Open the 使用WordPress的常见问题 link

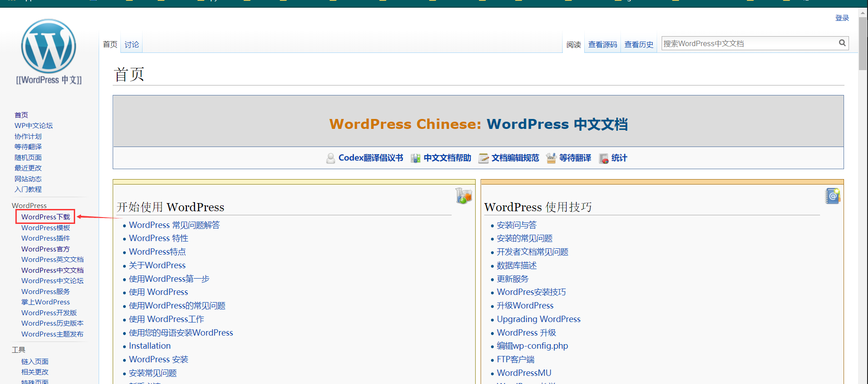[x=177, y=306]
